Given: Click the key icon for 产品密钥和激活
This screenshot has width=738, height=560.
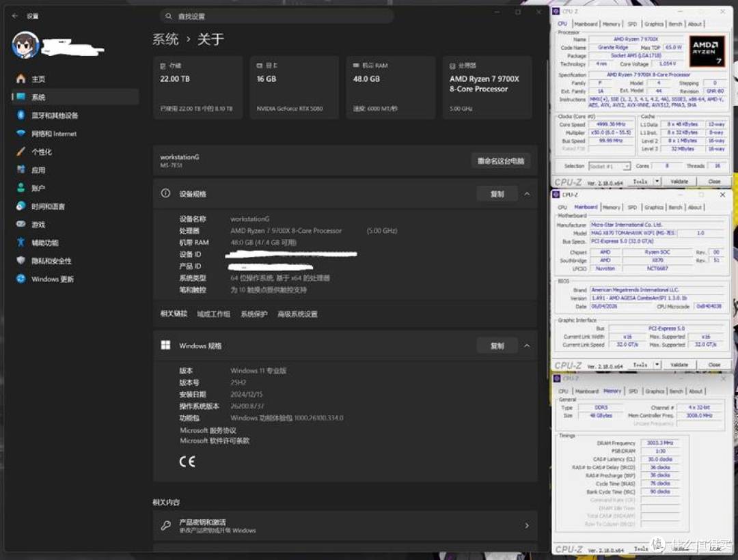Looking at the screenshot, I should (165, 526).
